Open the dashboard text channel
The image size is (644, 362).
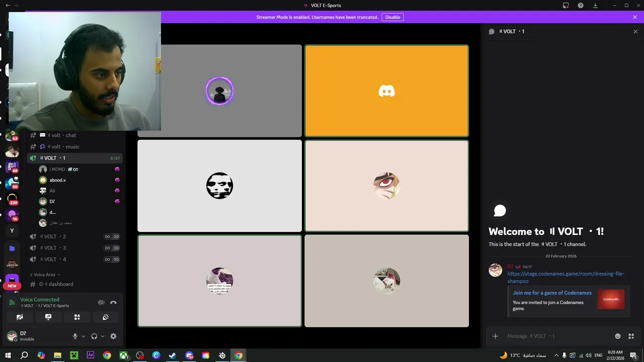(74, 284)
